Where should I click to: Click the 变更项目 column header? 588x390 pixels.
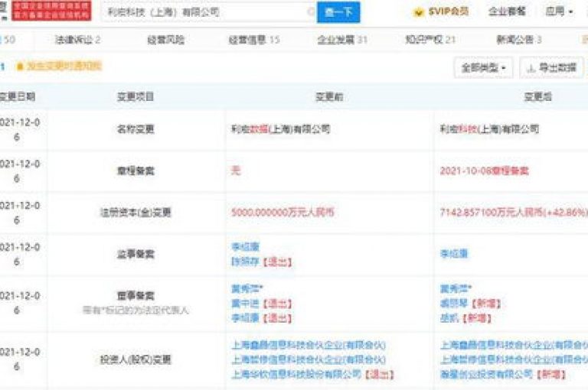136,97
